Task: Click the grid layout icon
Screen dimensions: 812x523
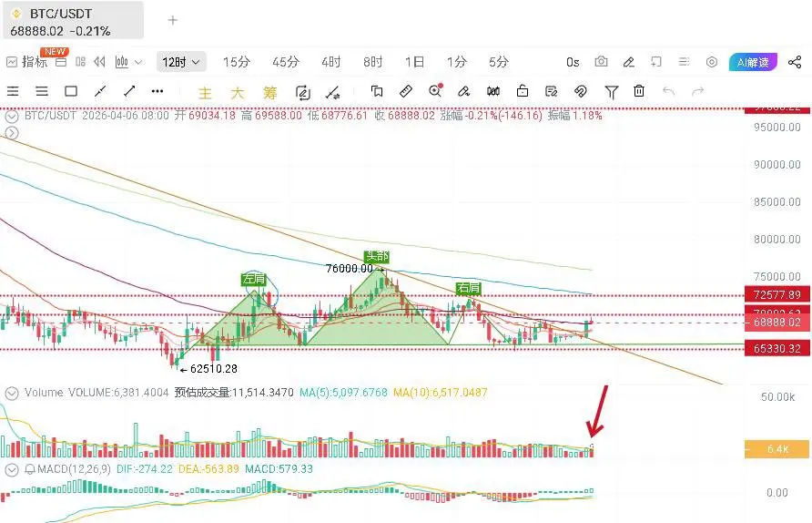Action: pos(80,62)
